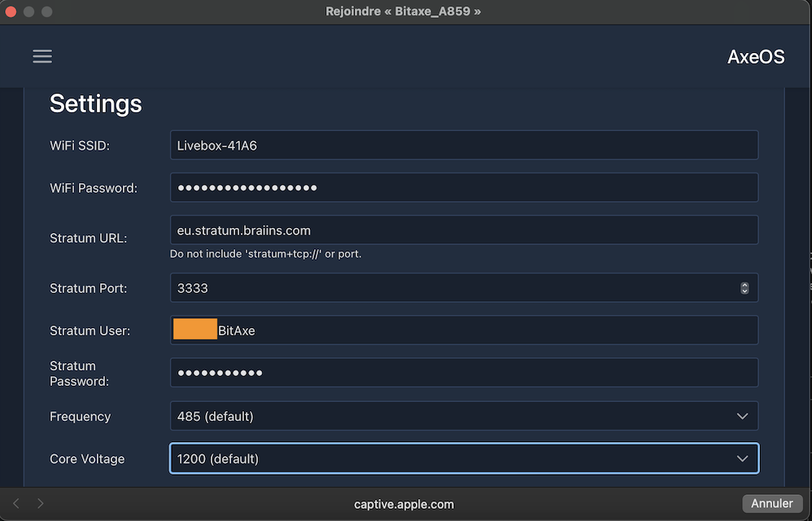
Task: Close the window with red button
Action: 11,12
